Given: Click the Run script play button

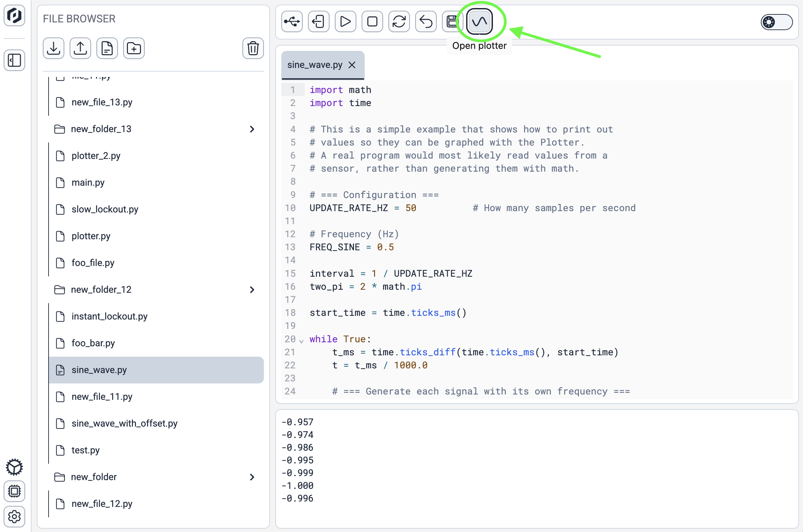Looking at the screenshot, I should point(345,22).
